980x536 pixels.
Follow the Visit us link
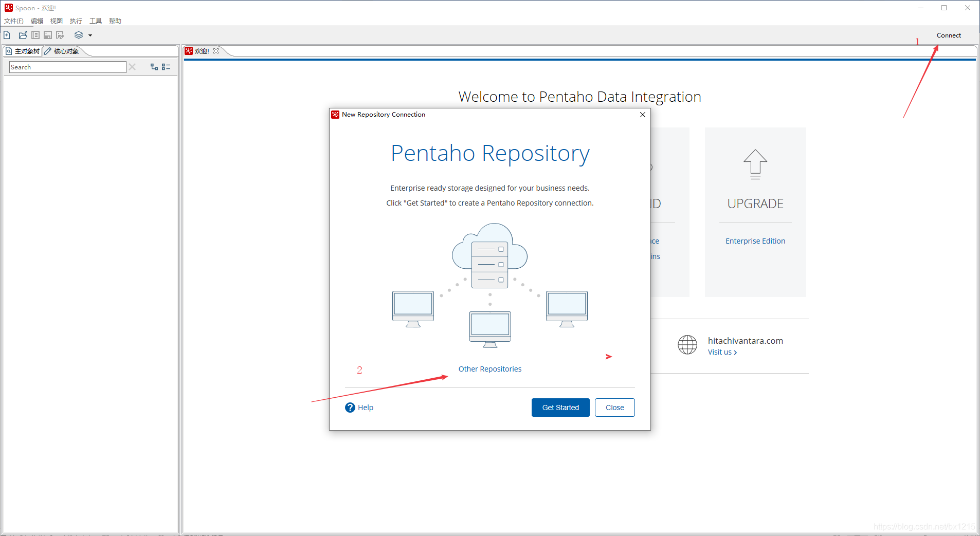[722, 352]
